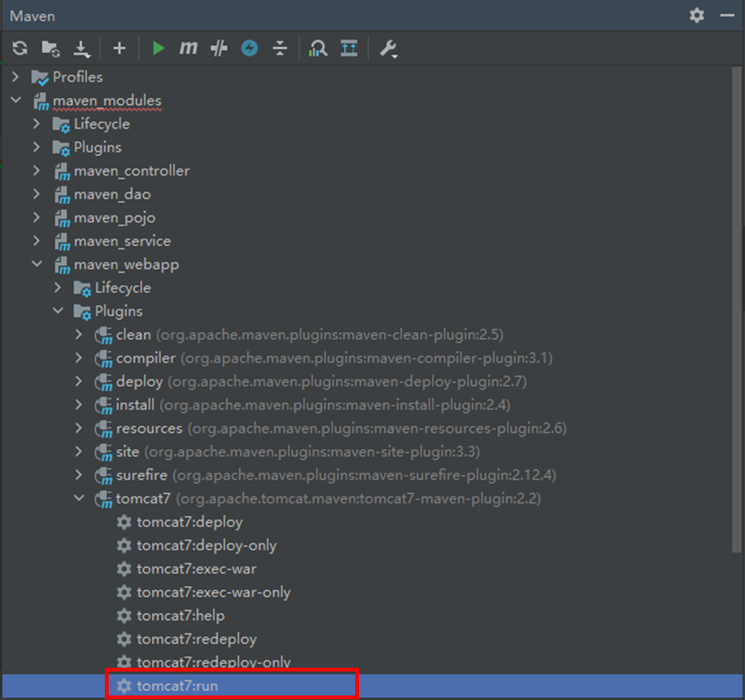
Task: Run Maven Build green play icon
Action: tap(157, 48)
